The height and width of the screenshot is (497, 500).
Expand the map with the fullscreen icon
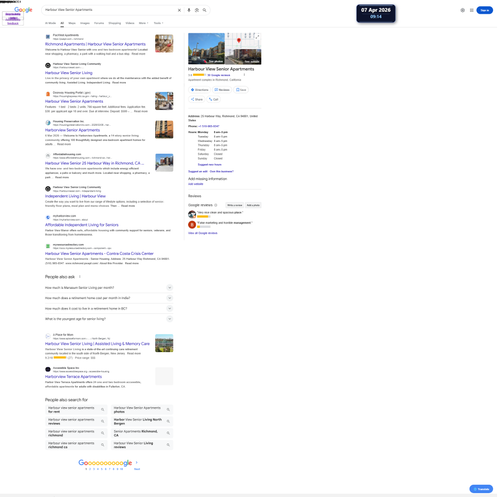click(x=257, y=36)
